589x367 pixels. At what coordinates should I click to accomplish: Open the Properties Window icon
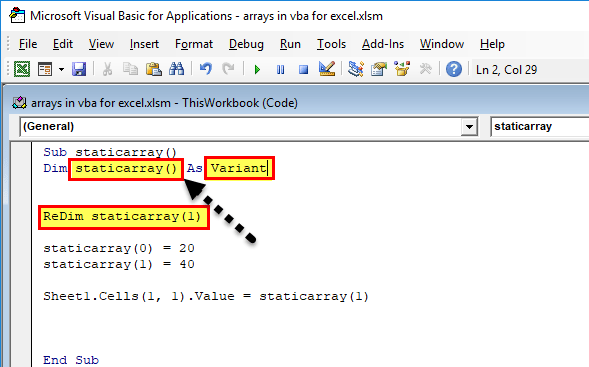(379, 69)
